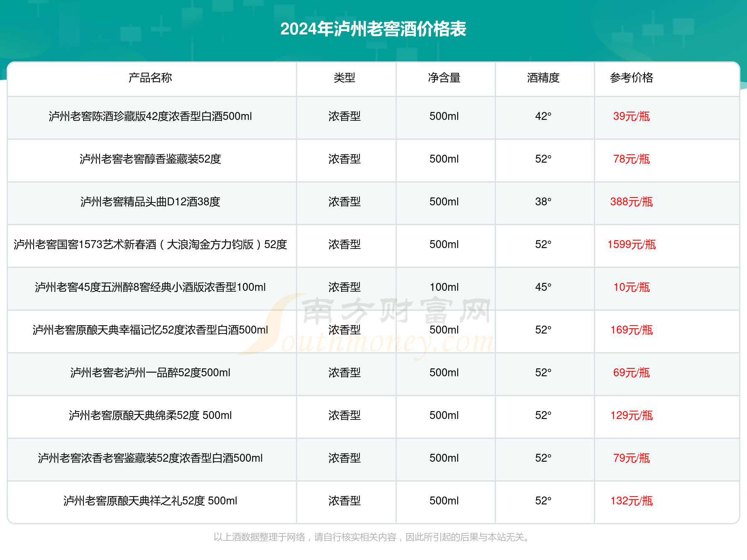Click the title 2024年泸州老窖酒价格表
747x560 pixels.
point(373,29)
